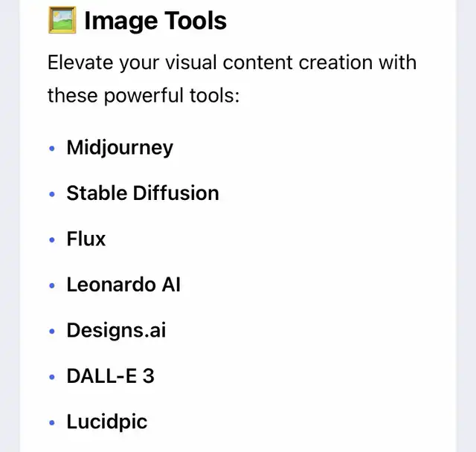The height and width of the screenshot is (452, 476).
Task: Open the Midjourney list item
Action: [120, 147]
